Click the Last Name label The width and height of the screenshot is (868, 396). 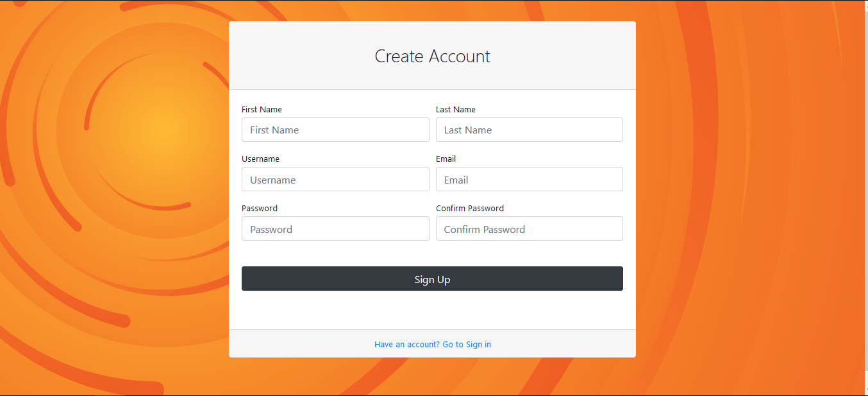456,109
